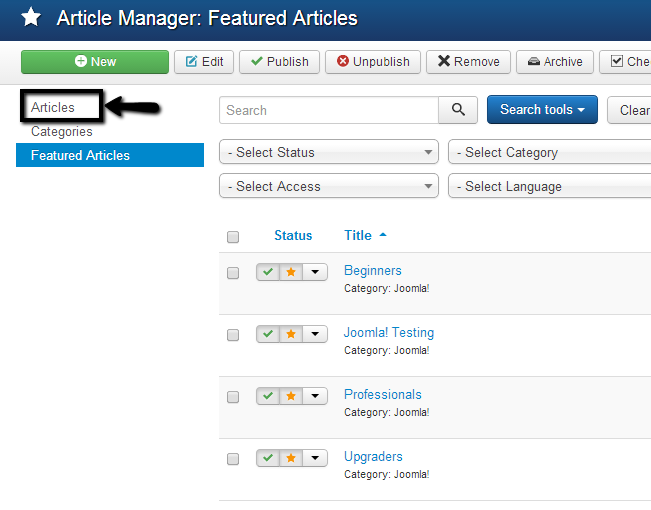
Task: Open Articles in the sidebar menu
Action: click(x=53, y=107)
